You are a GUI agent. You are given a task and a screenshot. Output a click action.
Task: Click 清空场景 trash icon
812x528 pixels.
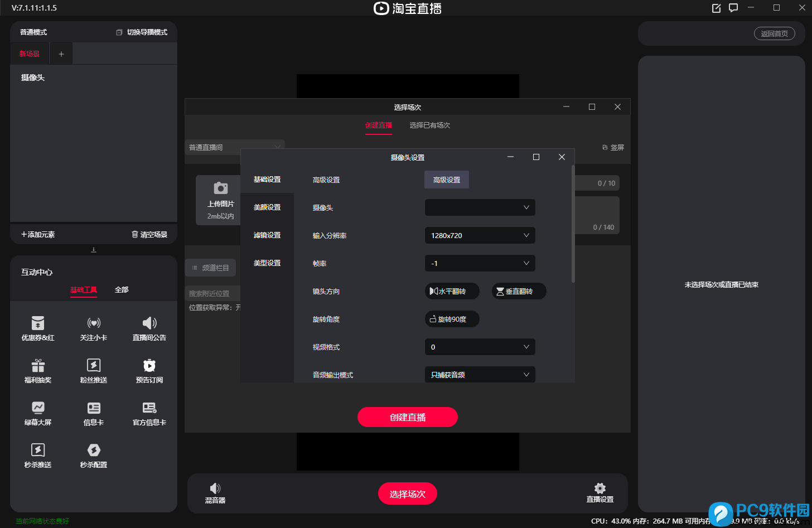(134, 234)
